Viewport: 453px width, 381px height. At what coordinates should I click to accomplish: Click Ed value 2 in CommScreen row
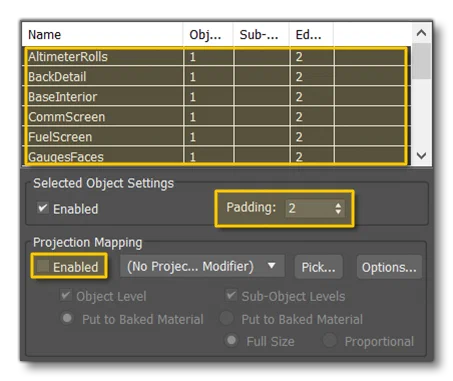tap(299, 117)
